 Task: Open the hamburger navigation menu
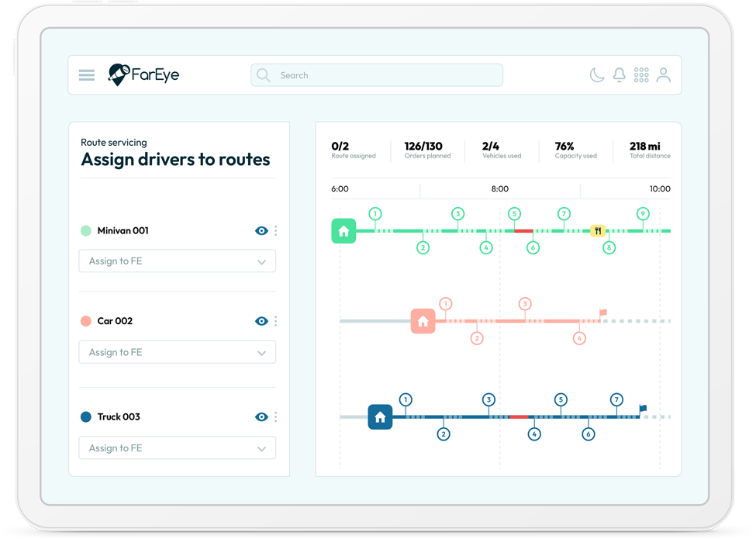pyautogui.click(x=87, y=75)
